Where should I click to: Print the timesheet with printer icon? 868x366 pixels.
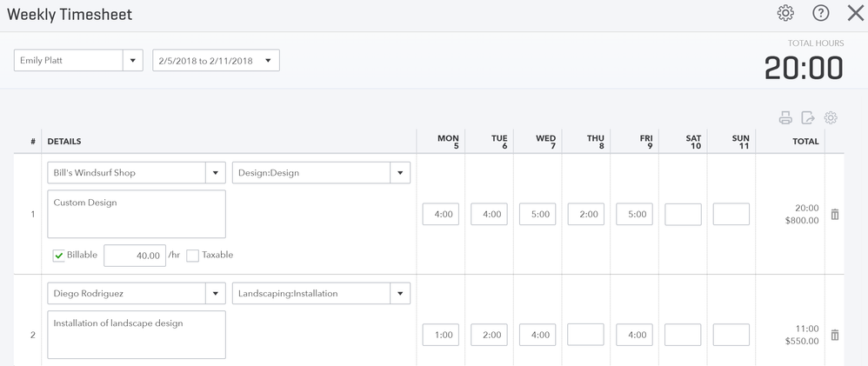point(785,117)
